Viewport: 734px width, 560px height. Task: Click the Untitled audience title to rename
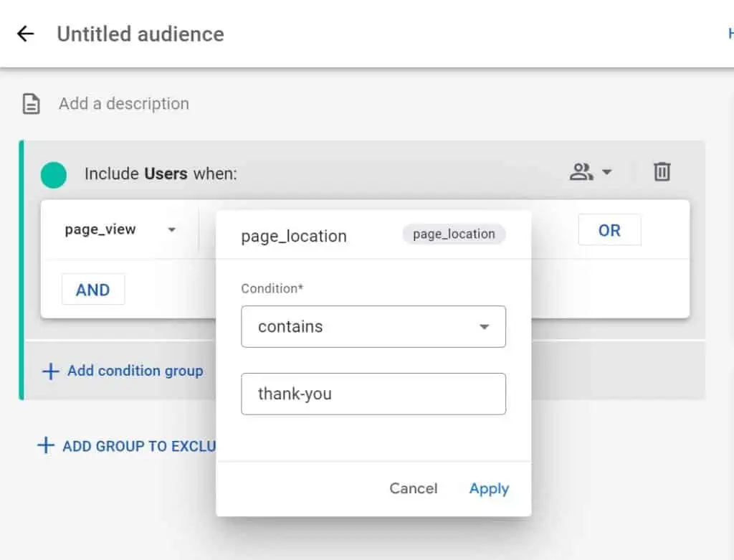point(140,34)
